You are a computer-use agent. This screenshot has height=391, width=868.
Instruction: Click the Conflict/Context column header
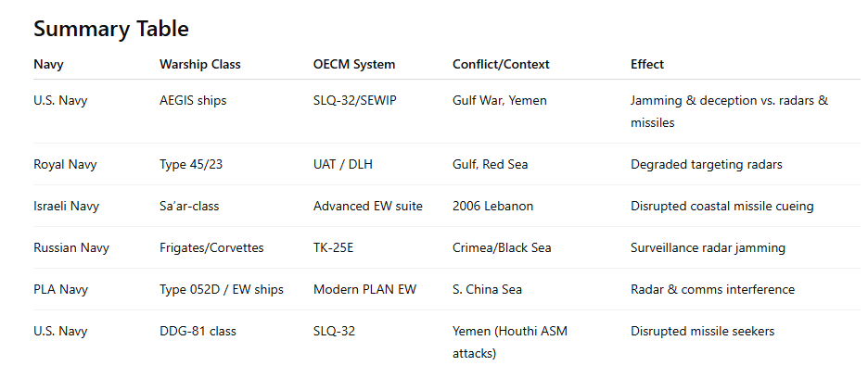click(x=501, y=65)
